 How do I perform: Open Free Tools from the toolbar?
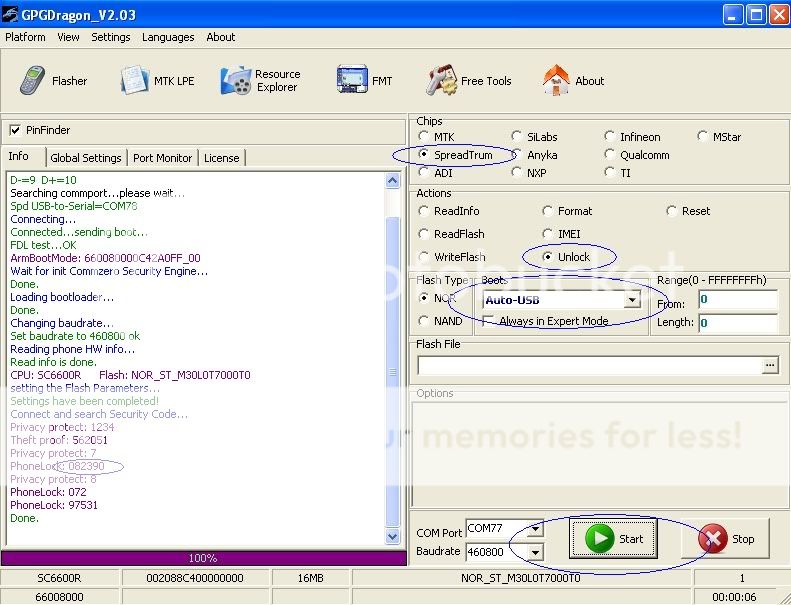click(x=469, y=81)
